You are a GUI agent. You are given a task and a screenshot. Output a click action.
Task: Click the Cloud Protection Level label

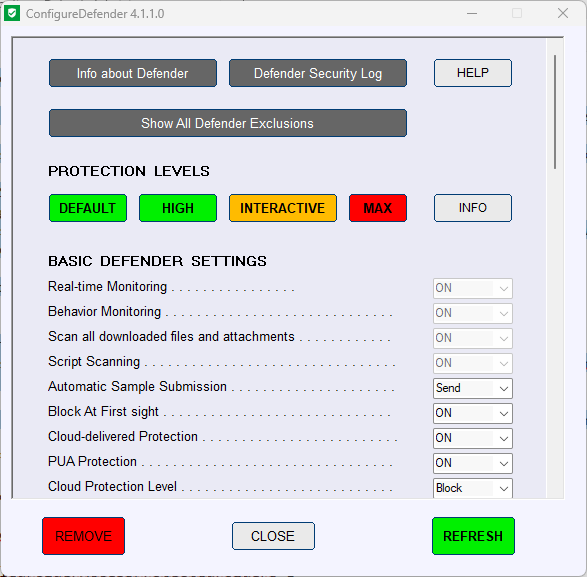pyautogui.click(x=112, y=486)
